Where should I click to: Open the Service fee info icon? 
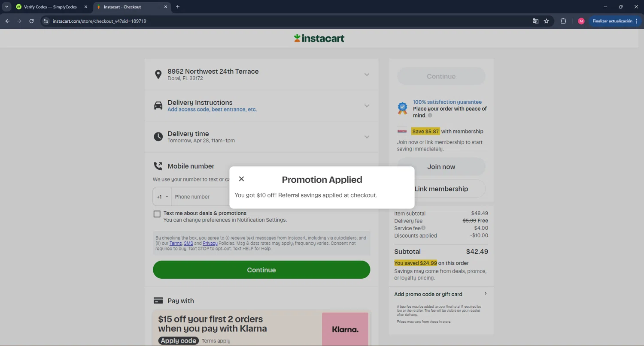click(x=423, y=228)
